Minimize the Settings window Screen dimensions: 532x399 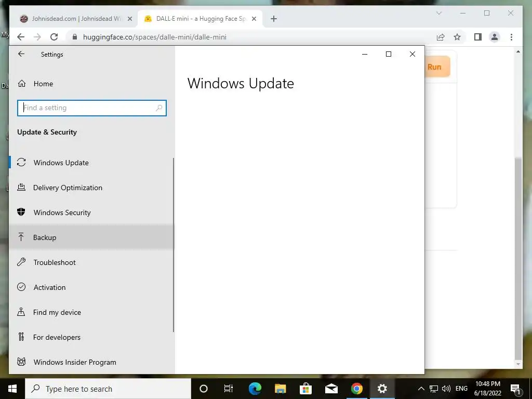click(x=365, y=54)
